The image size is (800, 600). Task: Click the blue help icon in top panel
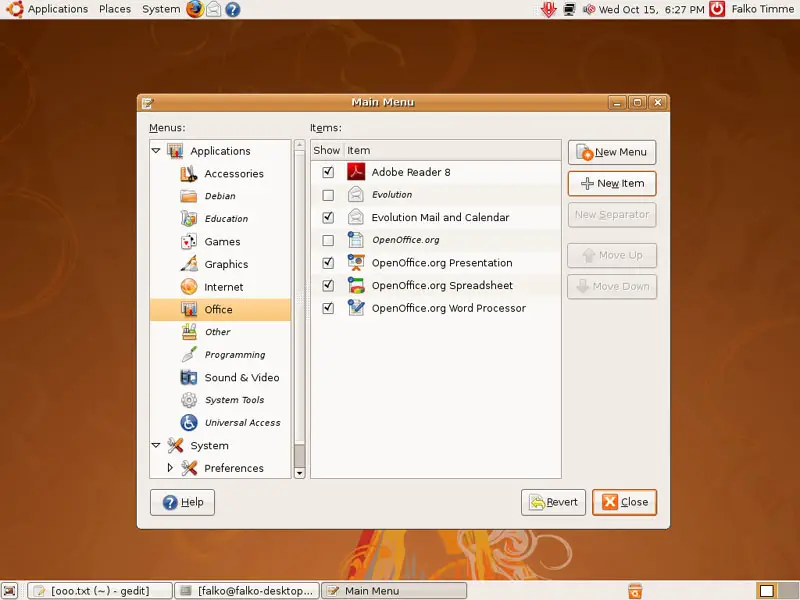click(233, 9)
